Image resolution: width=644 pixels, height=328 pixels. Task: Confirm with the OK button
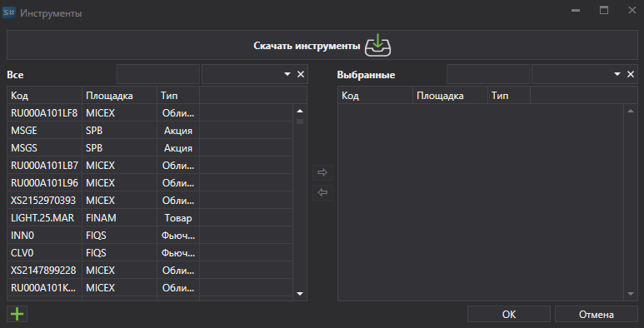pyautogui.click(x=508, y=315)
